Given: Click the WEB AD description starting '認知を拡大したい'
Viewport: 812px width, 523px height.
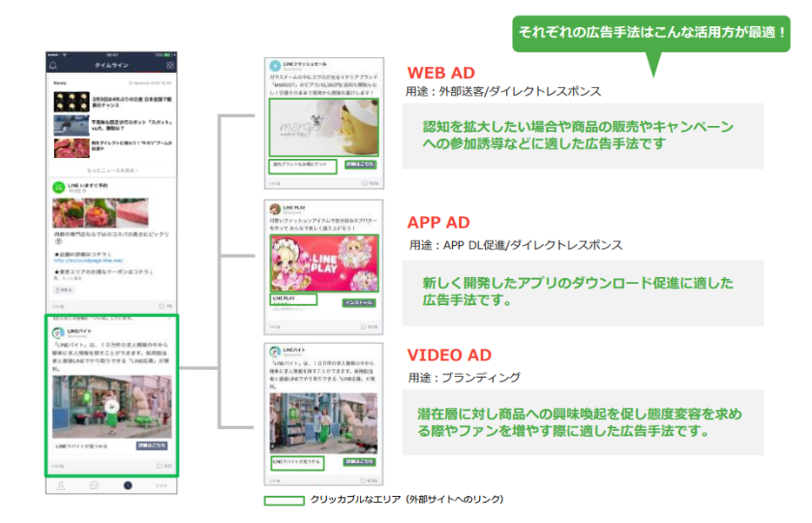Looking at the screenshot, I should [578, 135].
